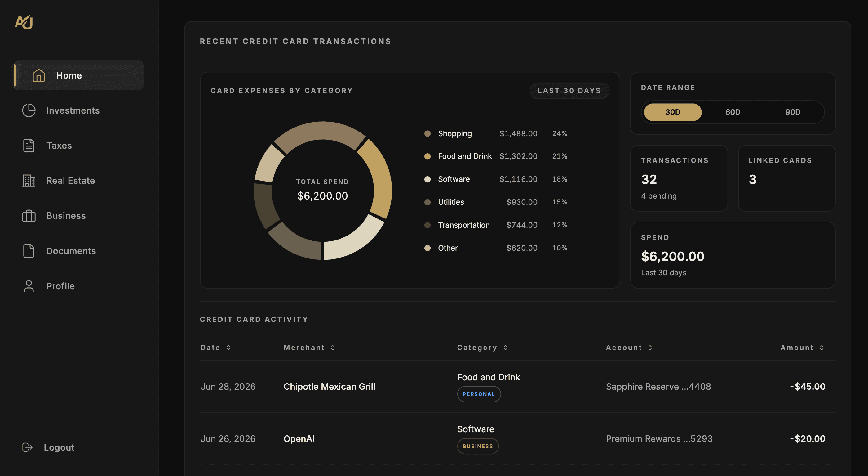The image size is (868, 476).
Task: Select the 30D date range
Action: click(x=673, y=112)
